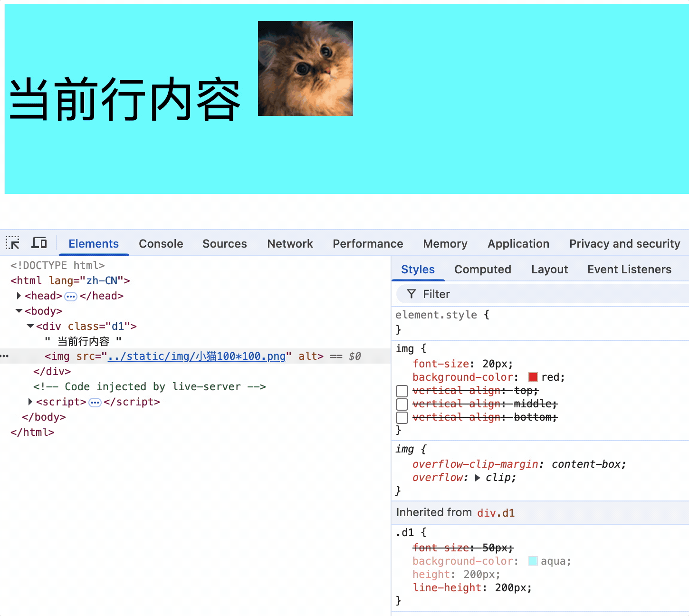
Task: Toggle the device toolbar icon
Action: (39, 243)
